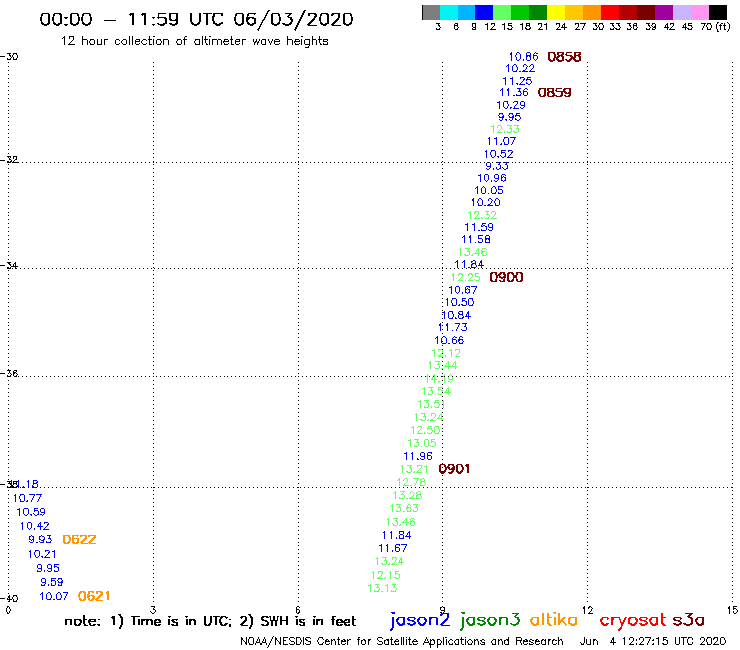740x650 pixels.
Task: Click the 0858 time marker
Action: pyautogui.click(x=564, y=57)
